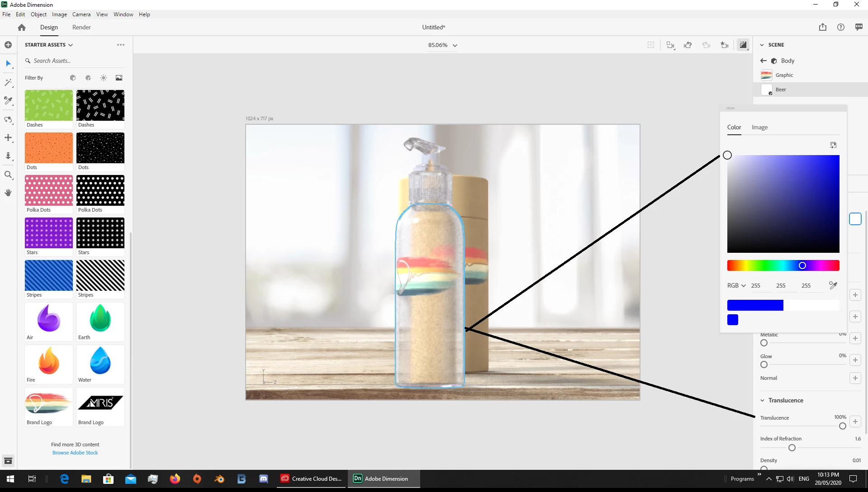The image size is (868, 492).
Task: Select the Sampler eyedropper tool in toolbar
Action: pyautogui.click(x=8, y=100)
